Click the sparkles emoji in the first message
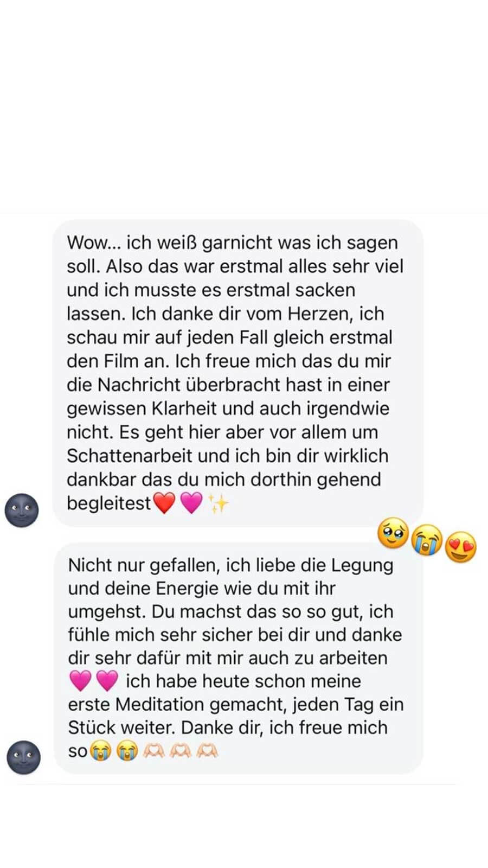488x868 pixels. [219, 503]
